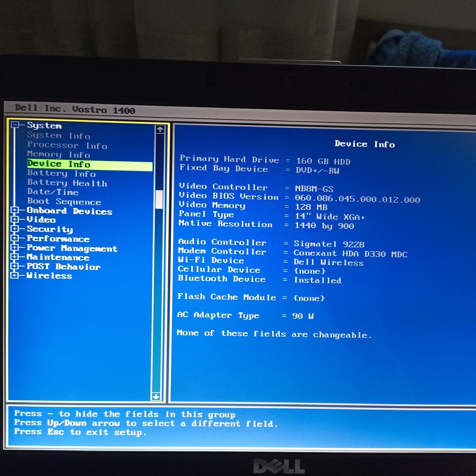
Task: Expand the Performance group
Action: pyautogui.click(x=15, y=238)
